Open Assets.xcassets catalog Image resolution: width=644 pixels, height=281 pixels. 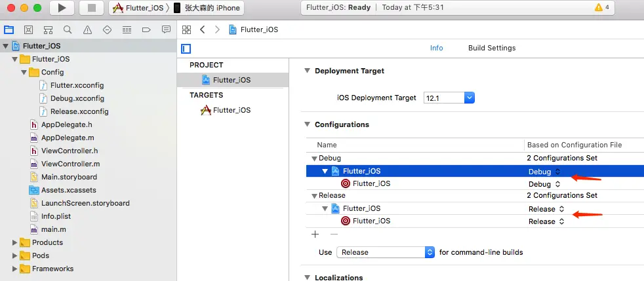(69, 191)
